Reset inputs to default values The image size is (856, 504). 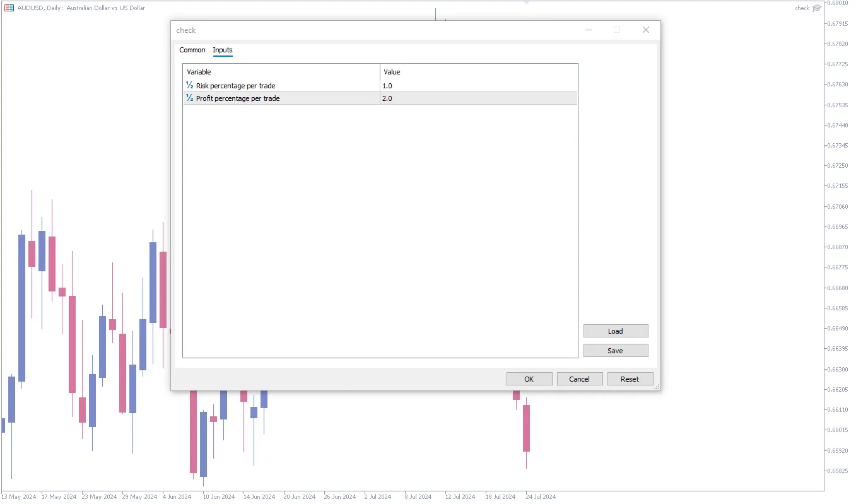[x=630, y=378]
